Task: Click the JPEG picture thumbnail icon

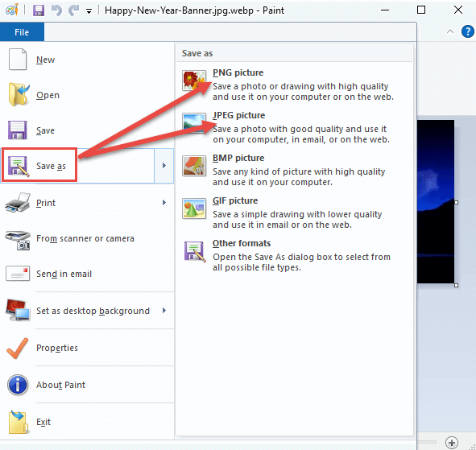Action: click(x=194, y=123)
